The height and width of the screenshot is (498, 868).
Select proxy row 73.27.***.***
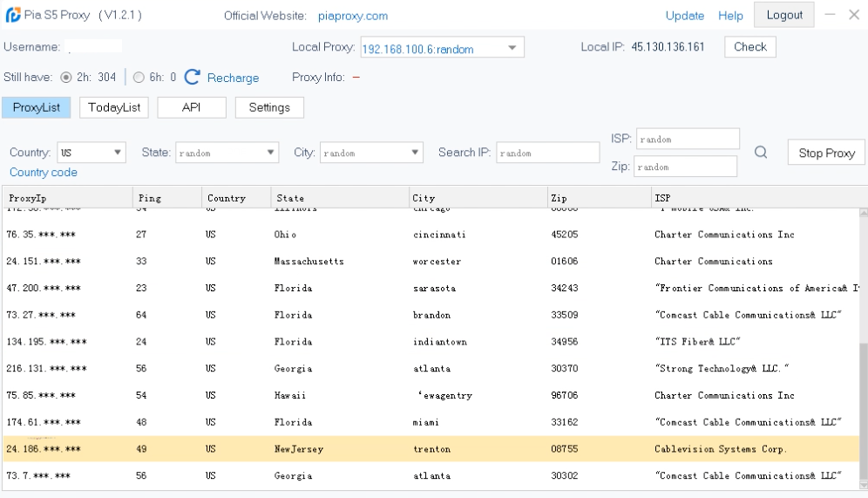coord(431,315)
